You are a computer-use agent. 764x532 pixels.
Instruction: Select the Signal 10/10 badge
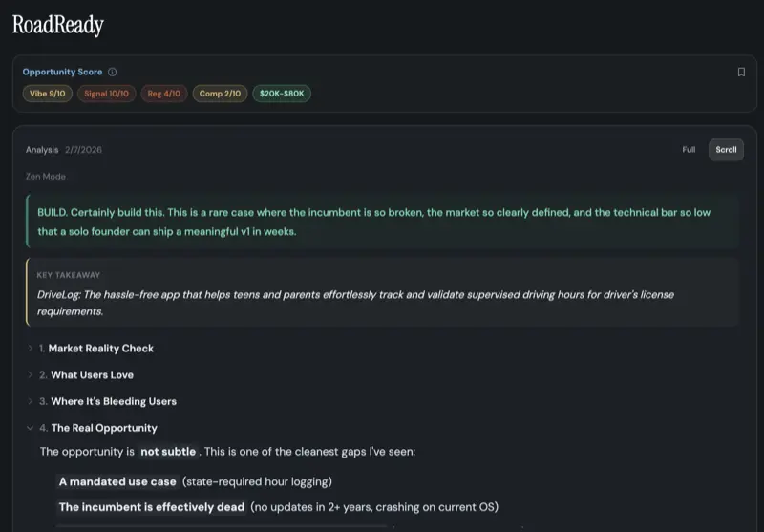[106, 94]
